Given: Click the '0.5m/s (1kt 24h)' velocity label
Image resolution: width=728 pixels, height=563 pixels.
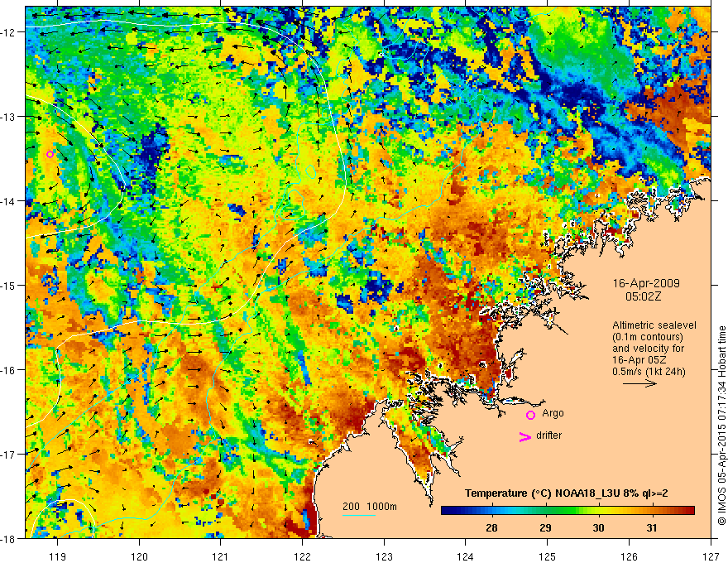Looking at the screenshot, I should 649,372.
